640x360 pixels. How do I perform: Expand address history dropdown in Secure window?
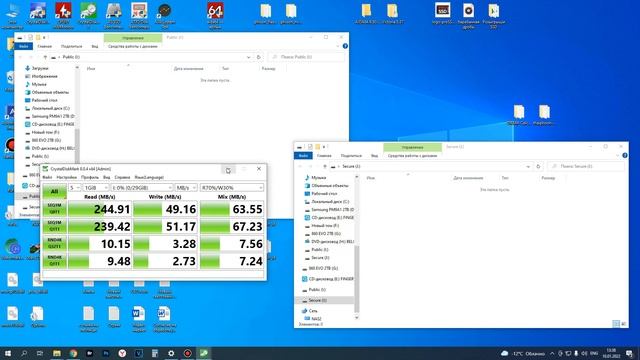click(528, 167)
